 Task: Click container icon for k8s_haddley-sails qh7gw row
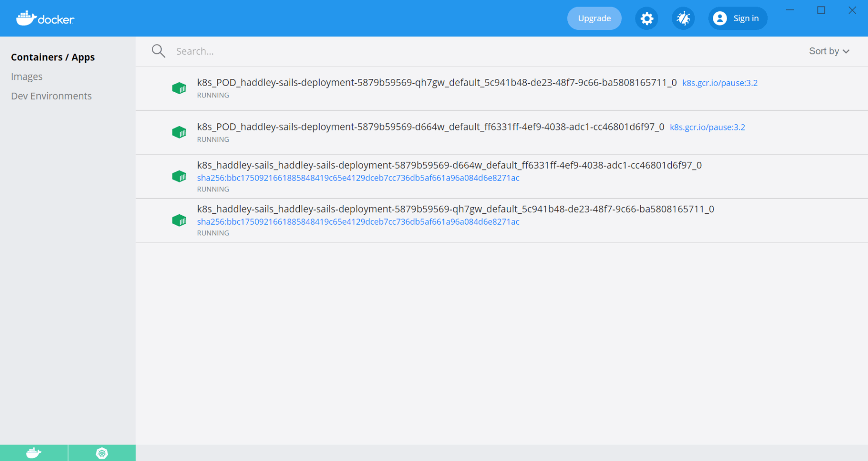(x=179, y=220)
